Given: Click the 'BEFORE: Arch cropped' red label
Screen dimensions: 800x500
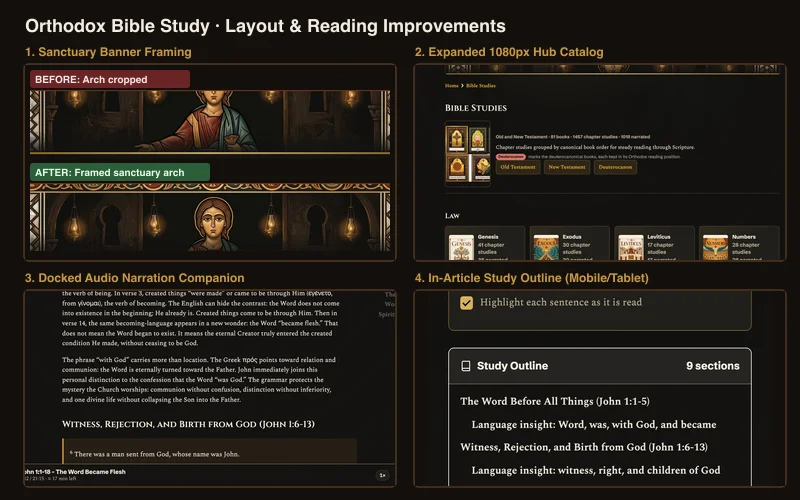Looking at the screenshot, I should (110, 80).
